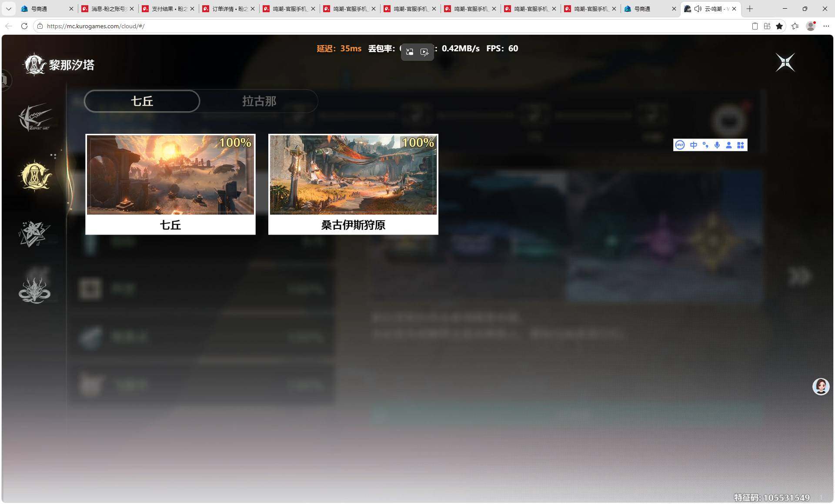Close the active 云·鸣潮 browser tab
This screenshot has width=835, height=504.
(x=734, y=9)
